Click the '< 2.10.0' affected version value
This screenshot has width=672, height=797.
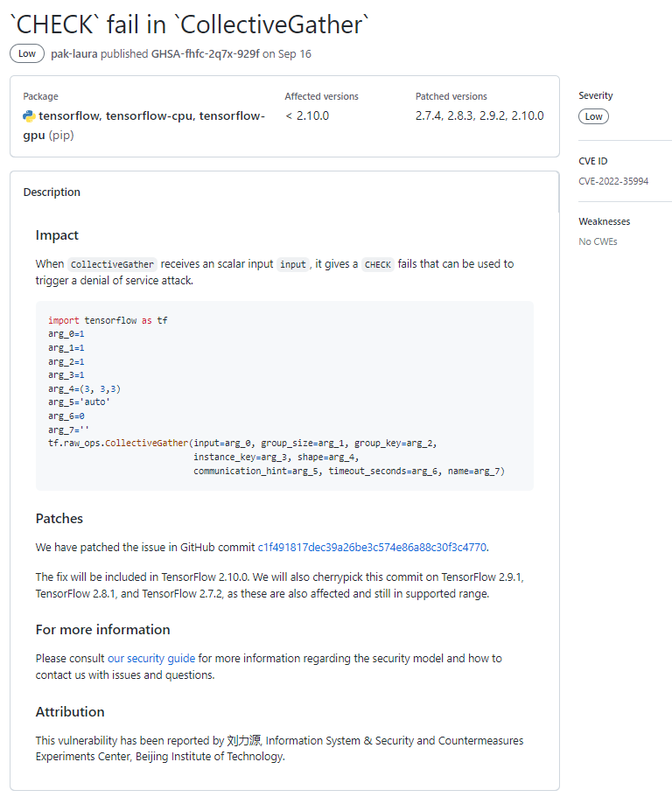pyautogui.click(x=307, y=115)
